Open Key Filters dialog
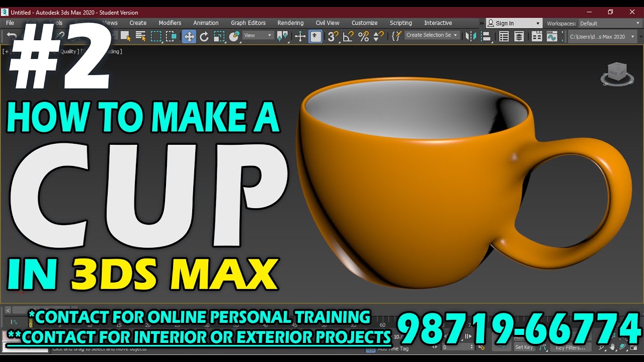The height and width of the screenshot is (362, 644). point(570,347)
